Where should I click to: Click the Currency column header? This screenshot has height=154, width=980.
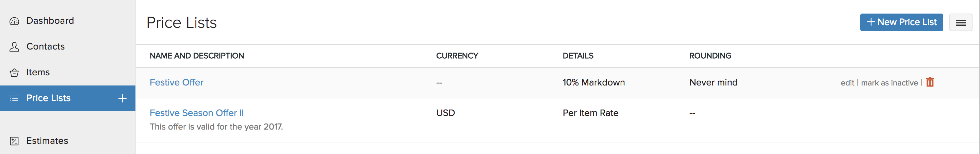pos(457,56)
